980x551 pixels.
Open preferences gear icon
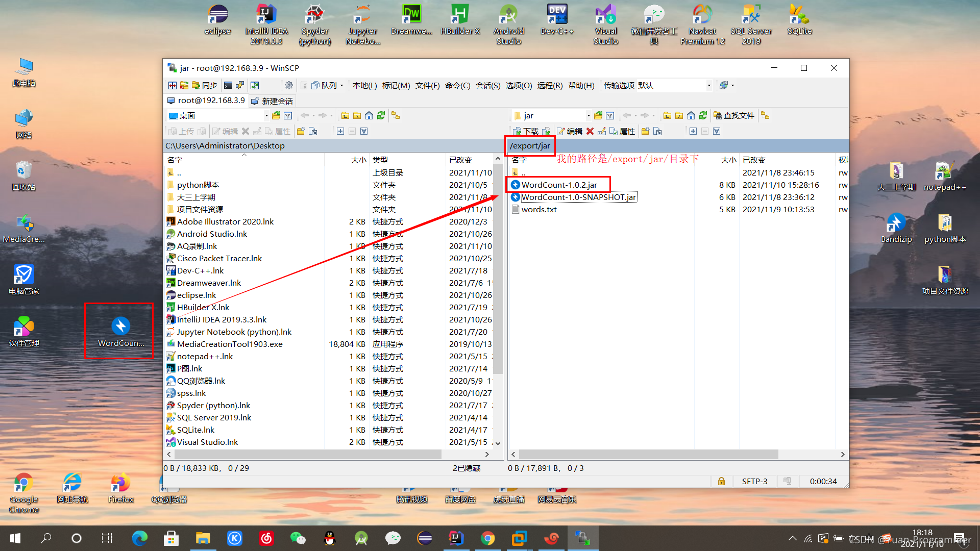pos(289,85)
